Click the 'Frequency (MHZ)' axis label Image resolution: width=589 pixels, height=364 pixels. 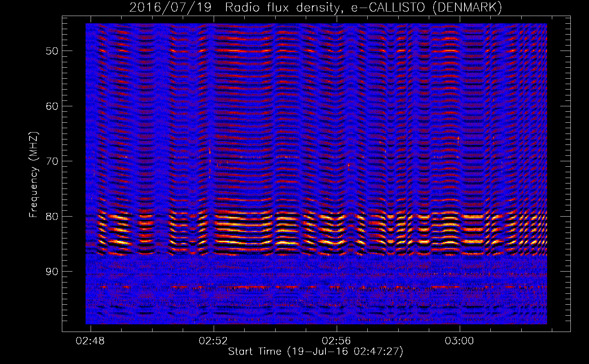pyautogui.click(x=33, y=175)
